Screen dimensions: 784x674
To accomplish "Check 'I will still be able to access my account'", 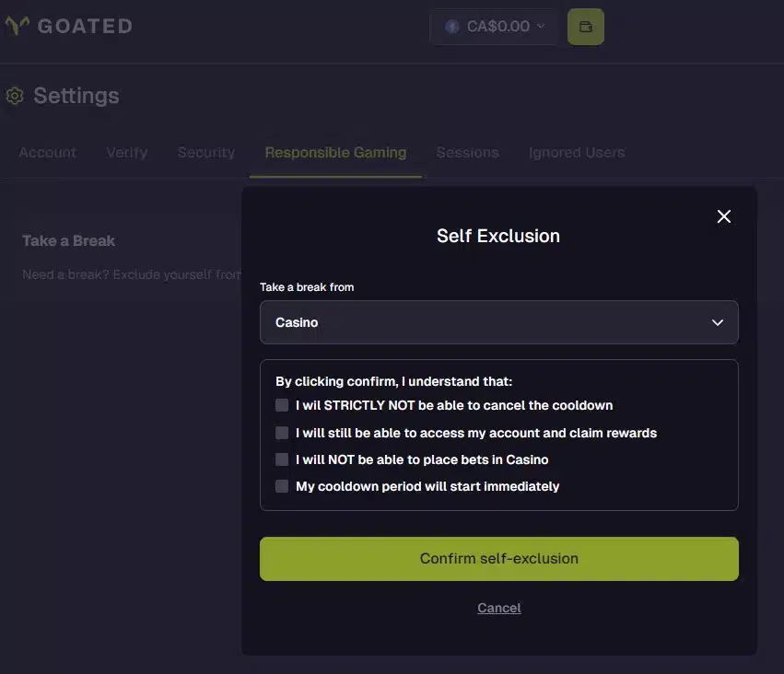I will [281, 432].
